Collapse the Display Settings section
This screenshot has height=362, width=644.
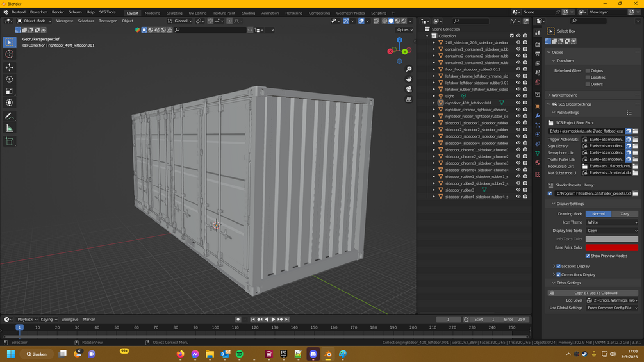(570, 204)
